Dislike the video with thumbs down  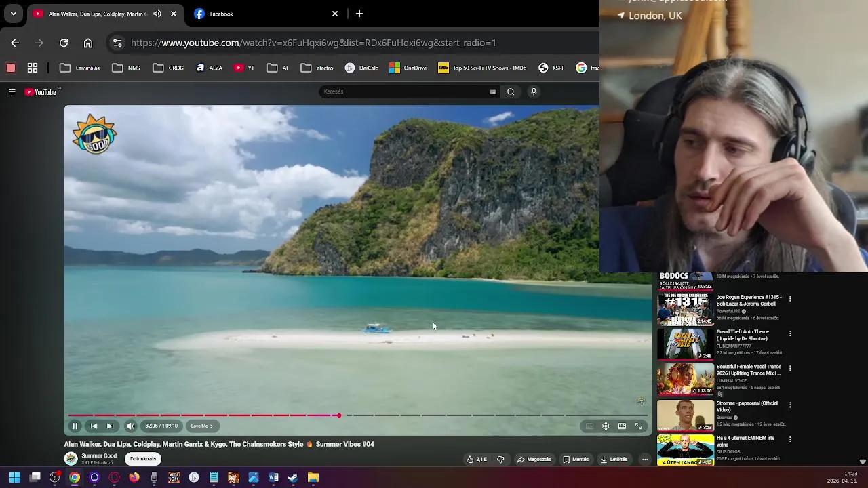500,460
